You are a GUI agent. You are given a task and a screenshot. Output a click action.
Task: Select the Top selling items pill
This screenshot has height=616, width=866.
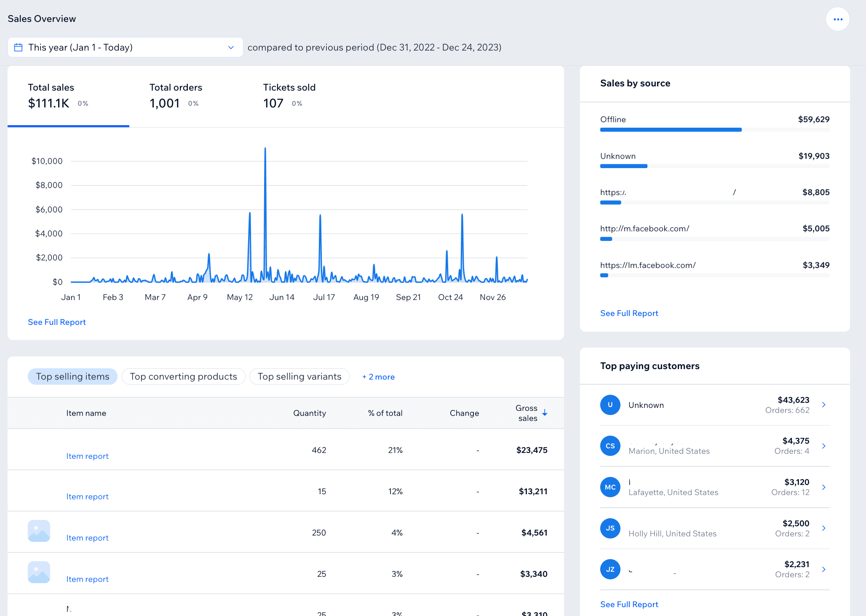72,377
